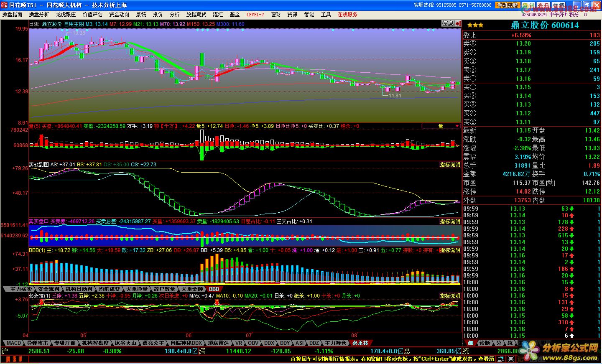The image size is (602, 364).
Task: Select the BBB indicator tab
Action: tap(214, 289)
